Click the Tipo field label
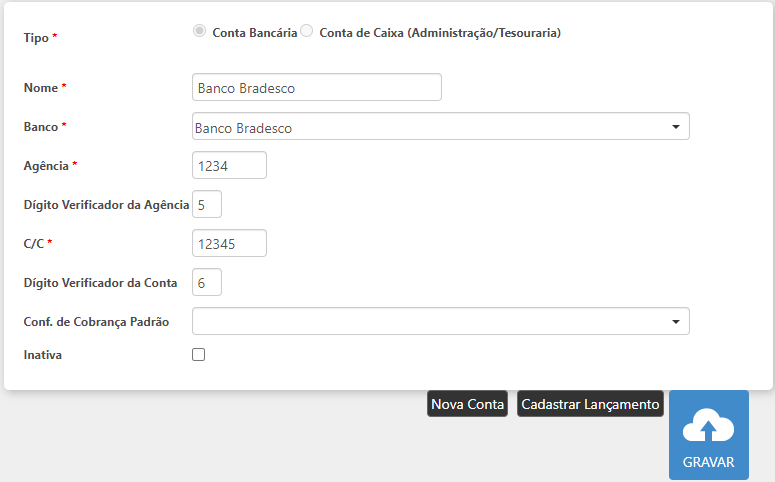 click(x=37, y=37)
